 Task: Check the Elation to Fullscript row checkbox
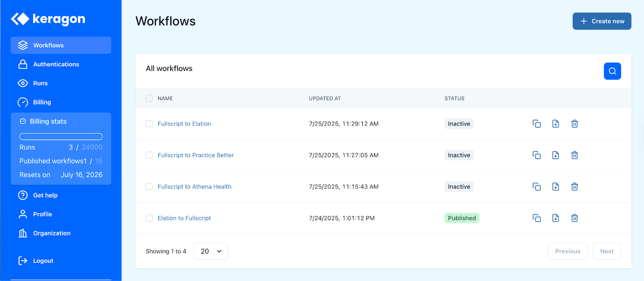[x=149, y=218]
